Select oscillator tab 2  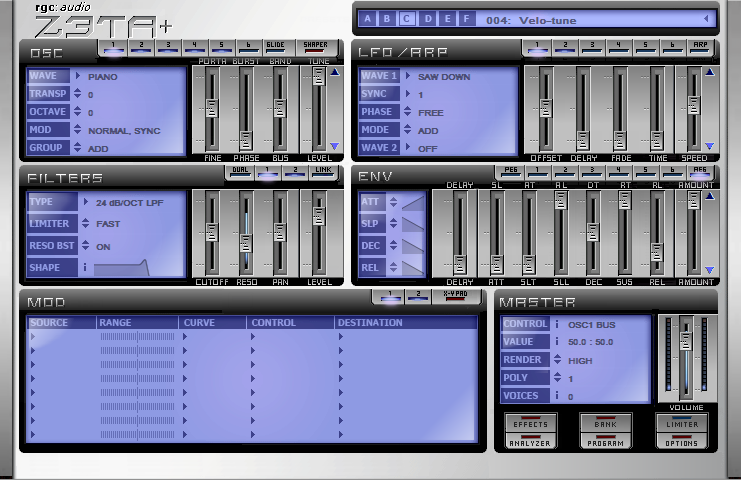click(x=141, y=48)
